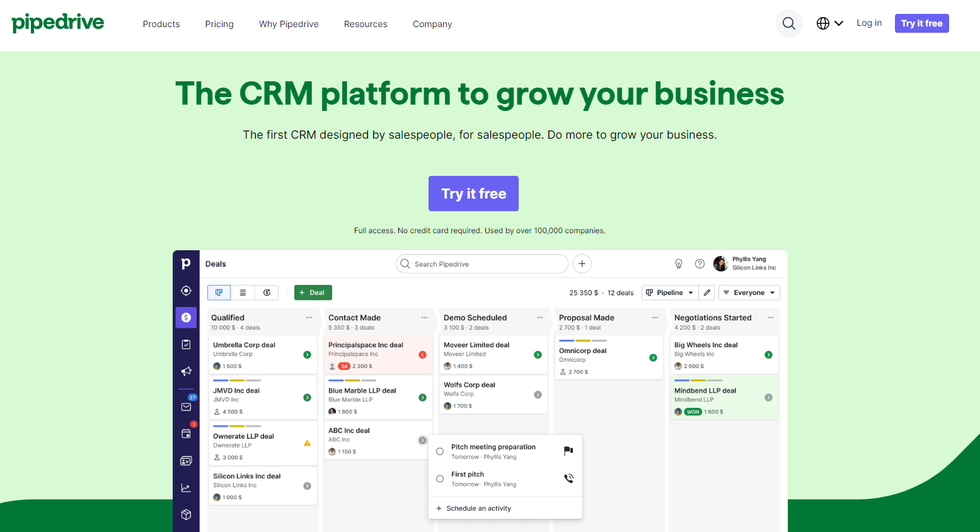Click Ownerate LLP deal warning icon
Image resolution: width=980 pixels, height=532 pixels.
tap(307, 443)
